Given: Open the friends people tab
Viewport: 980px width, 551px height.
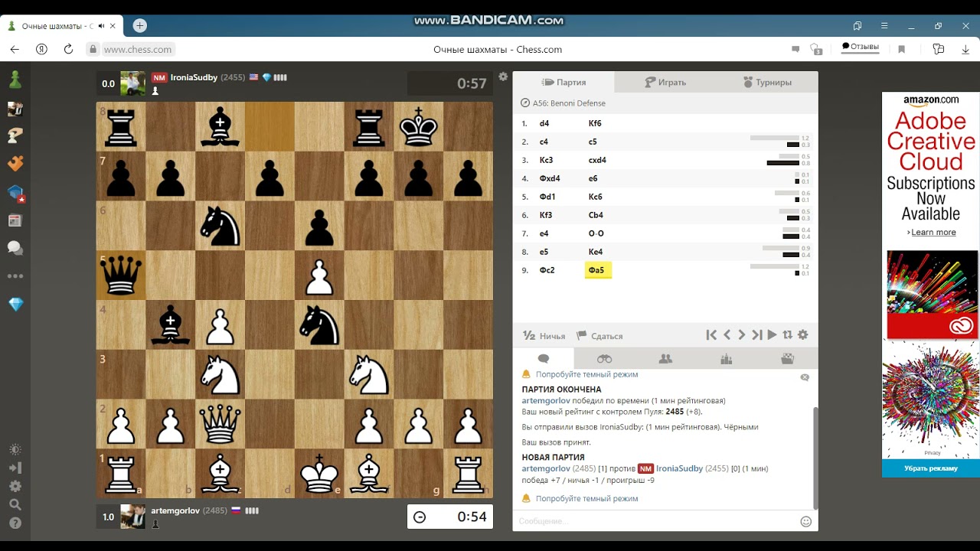Looking at the screenshot, I should 665,358.
